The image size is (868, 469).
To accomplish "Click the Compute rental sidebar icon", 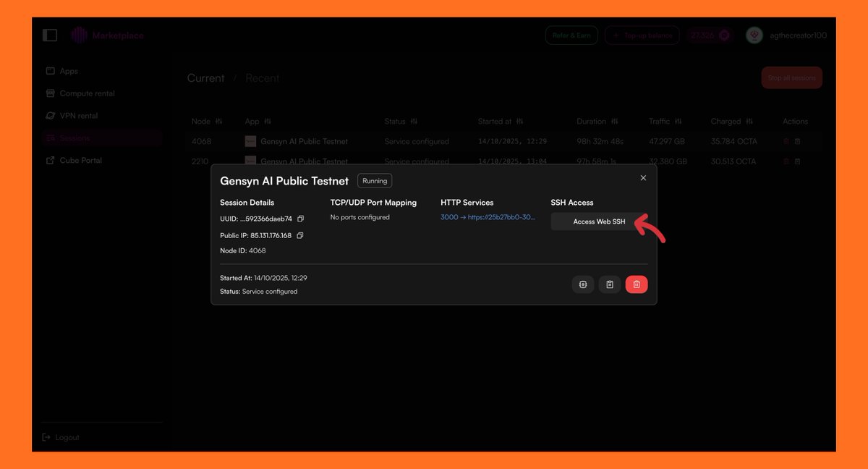I will [50, 93].
